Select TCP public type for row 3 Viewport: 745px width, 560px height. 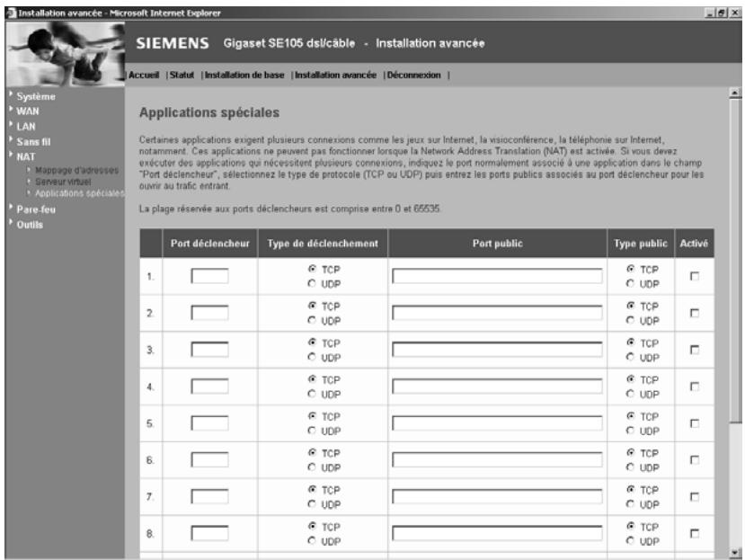pyautogui.click(x=630, y=342)
